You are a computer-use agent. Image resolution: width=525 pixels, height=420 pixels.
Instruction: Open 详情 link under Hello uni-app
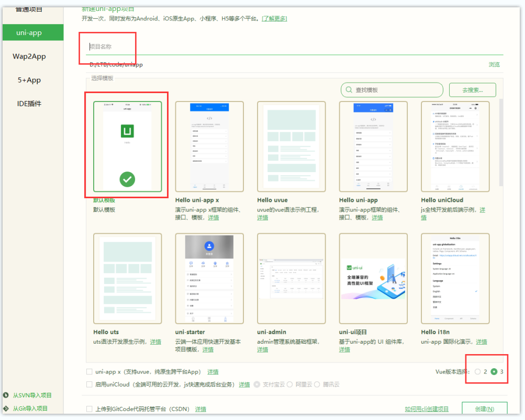pyautogui.click(x=377, y=218)
